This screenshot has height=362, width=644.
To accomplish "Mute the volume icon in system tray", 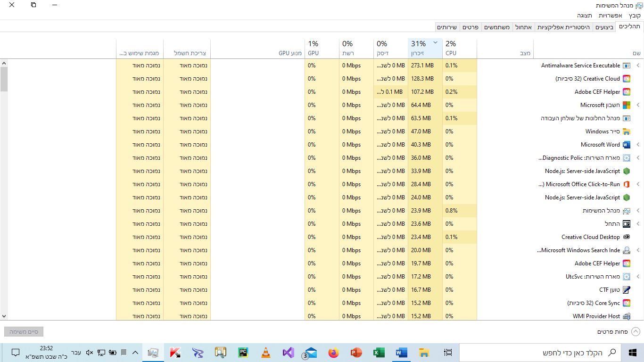I will click(x=89, y=352).
